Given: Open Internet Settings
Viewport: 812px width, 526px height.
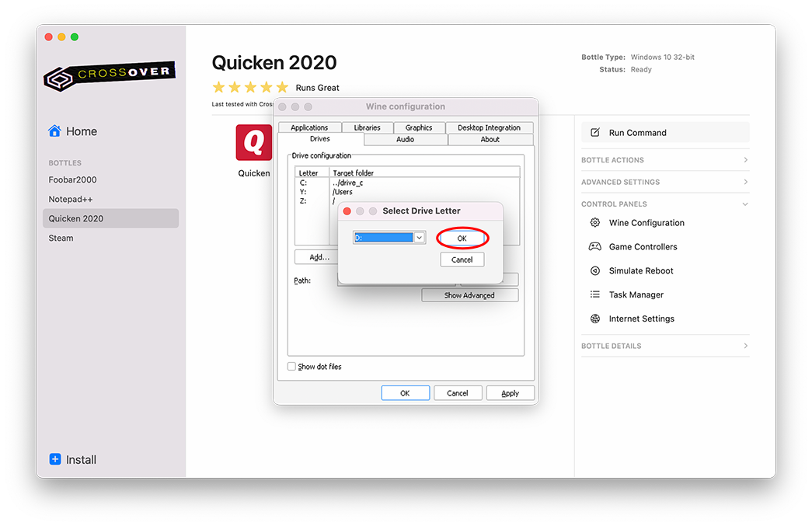Looking at the screenshot, I should [641, 319].
